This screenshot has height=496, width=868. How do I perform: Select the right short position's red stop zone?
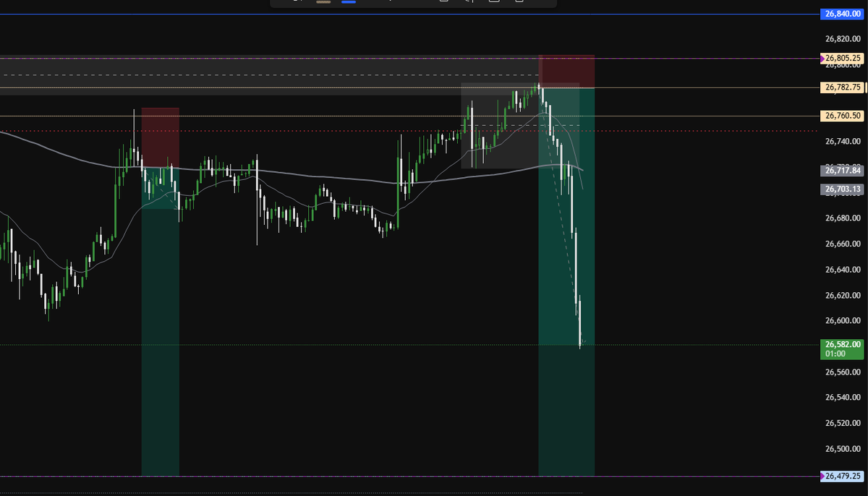point(567,71)
